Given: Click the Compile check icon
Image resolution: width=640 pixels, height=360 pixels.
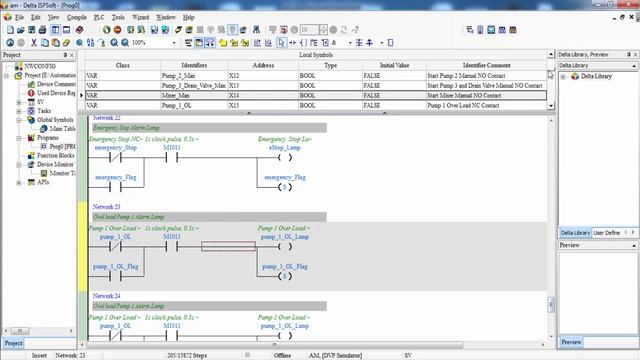Looking at the screenshot, I should click(x=130, y=30).
